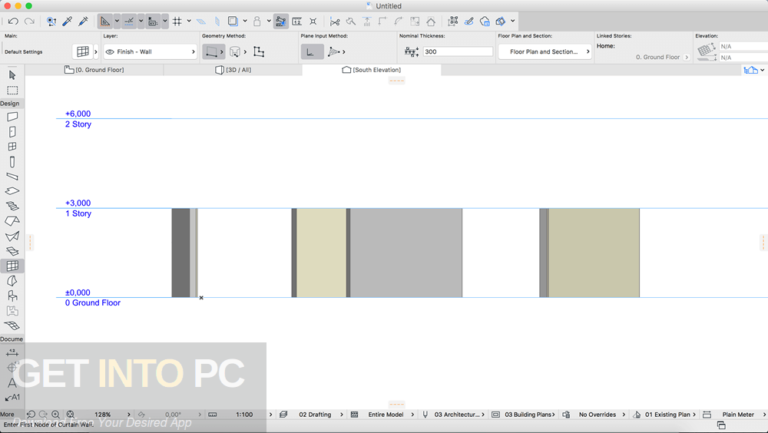Click the Undo arrow
This screenshot has height=433, width=768.
coord(13,21)
